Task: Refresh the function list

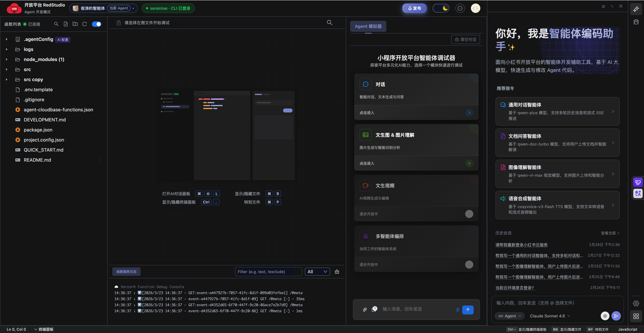Action: pos(85,24)
